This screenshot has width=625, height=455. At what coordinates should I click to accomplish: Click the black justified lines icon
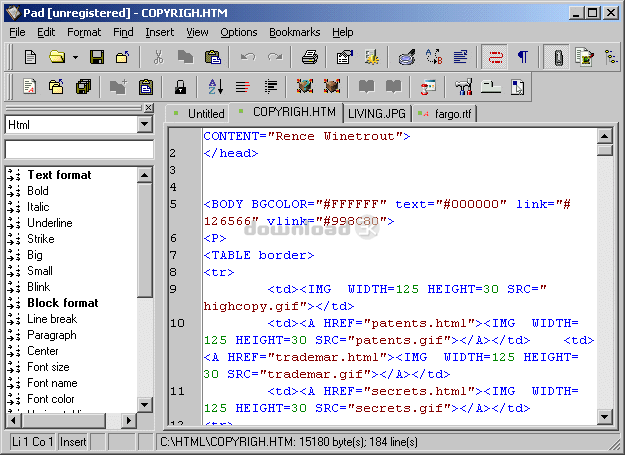coord(271,86)
